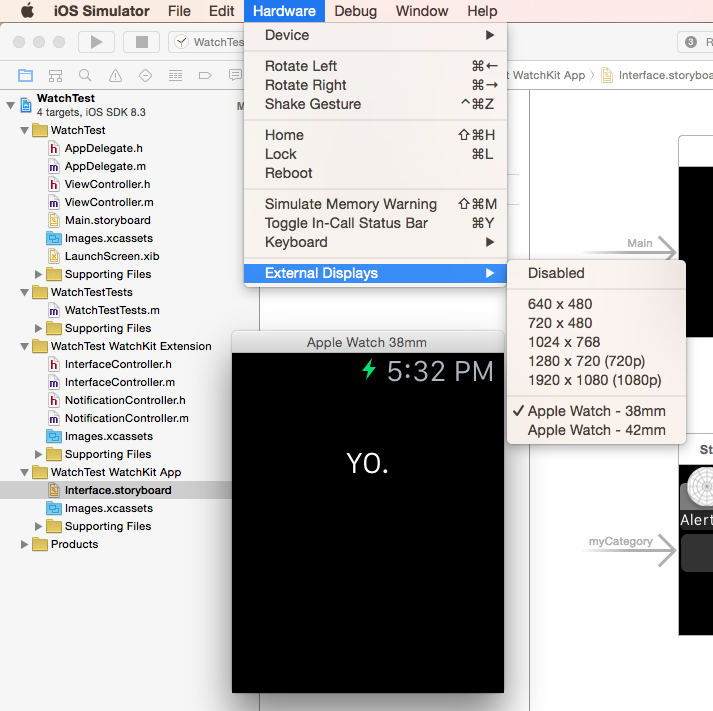Select AppDelegate.m file
This screenshot has width=713, height=711.
[x=105, y=166]
